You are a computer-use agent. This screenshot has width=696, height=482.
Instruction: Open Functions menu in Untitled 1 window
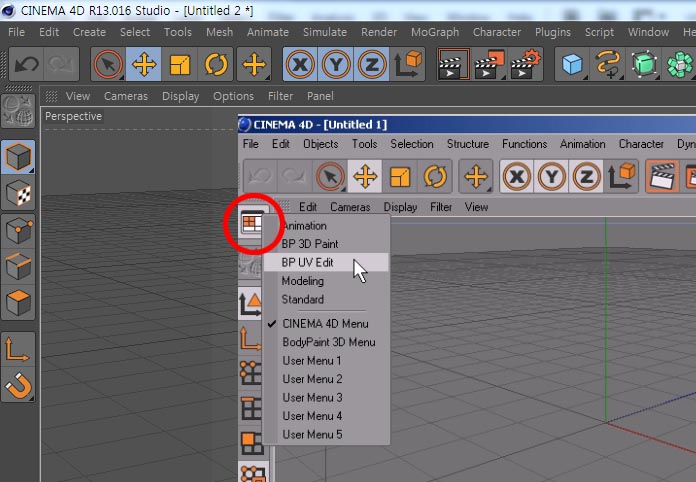(524, 144)
